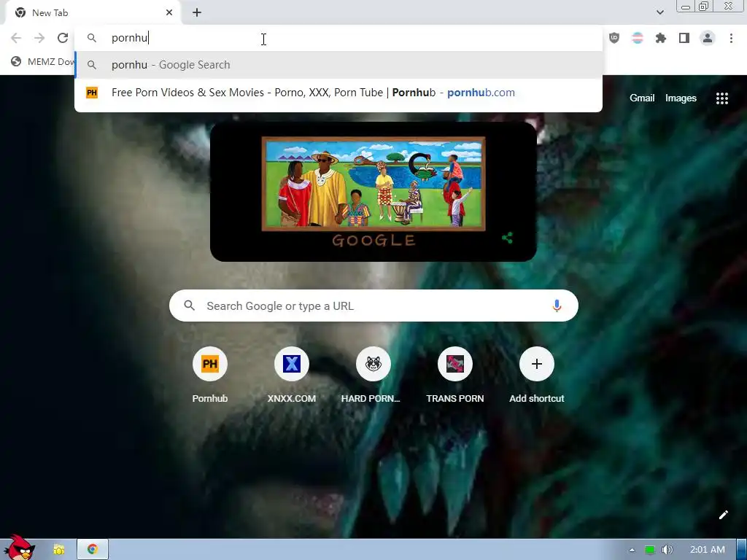Open the Start menu with the red bird icon
This screenshot has height=560, width=747.
(x=19, y=548)
